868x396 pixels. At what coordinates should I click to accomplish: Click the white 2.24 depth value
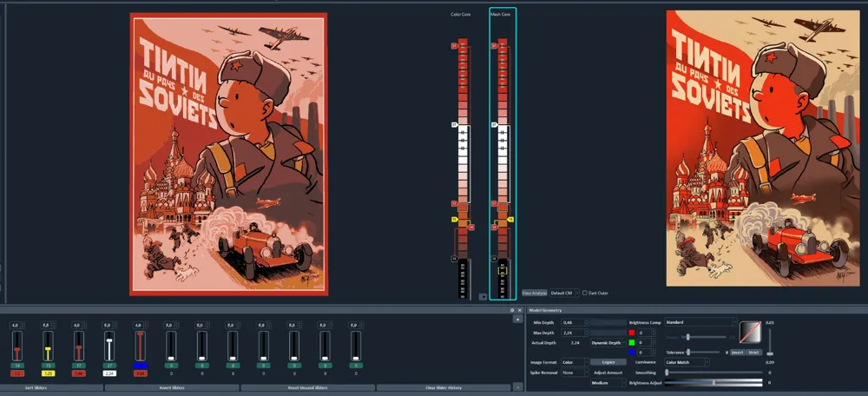109,373
